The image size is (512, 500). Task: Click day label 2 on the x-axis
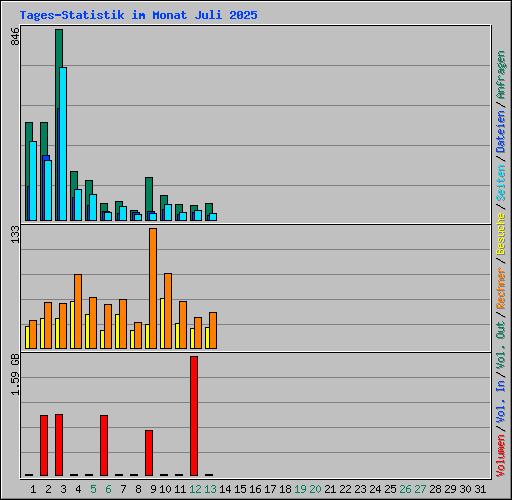point(48,489)
